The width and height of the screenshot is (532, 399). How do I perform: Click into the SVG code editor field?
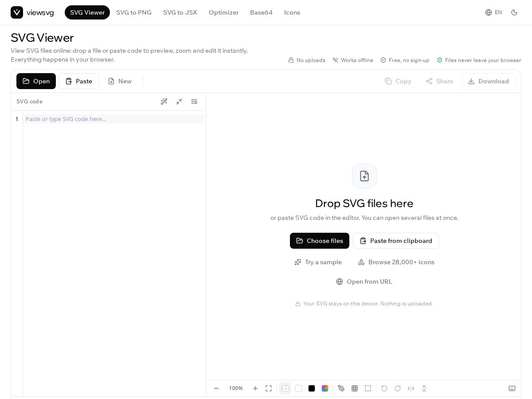114,119
